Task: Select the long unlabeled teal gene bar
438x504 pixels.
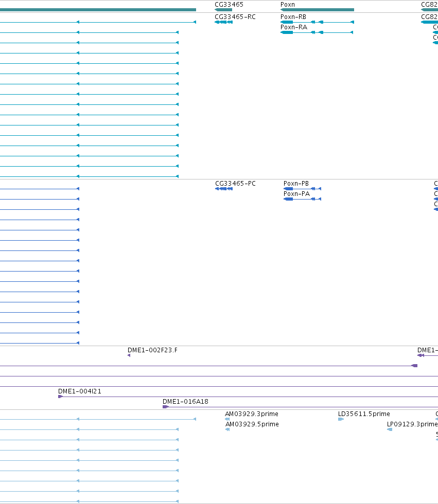Action: click(x=98, y=10)
